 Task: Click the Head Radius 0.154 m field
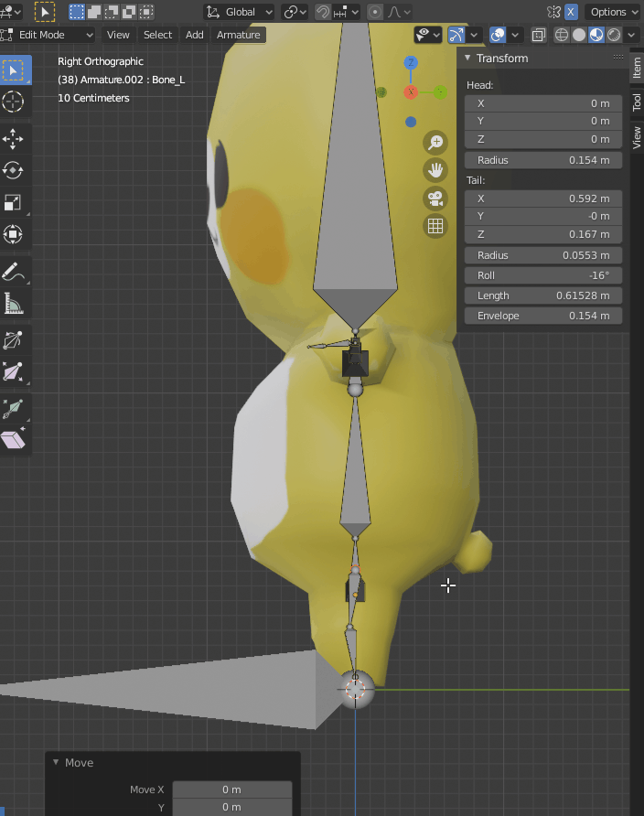[543, 160]
